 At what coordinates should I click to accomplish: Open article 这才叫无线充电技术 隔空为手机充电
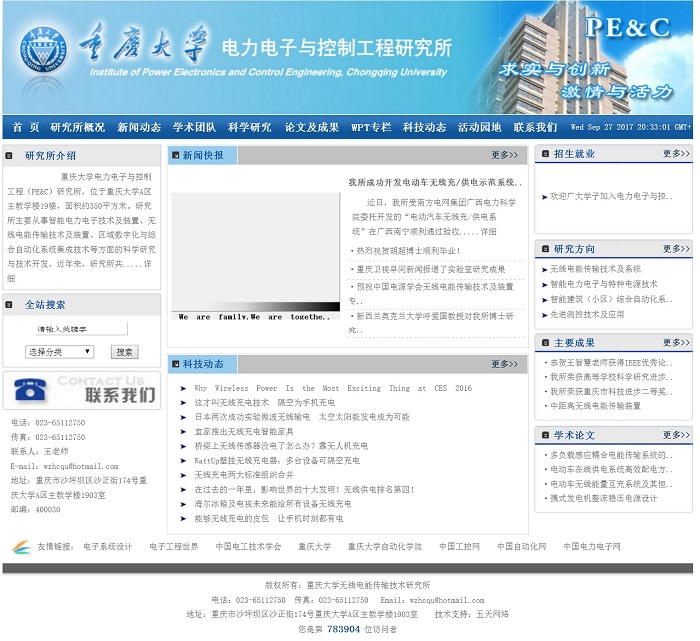(264, 403)
